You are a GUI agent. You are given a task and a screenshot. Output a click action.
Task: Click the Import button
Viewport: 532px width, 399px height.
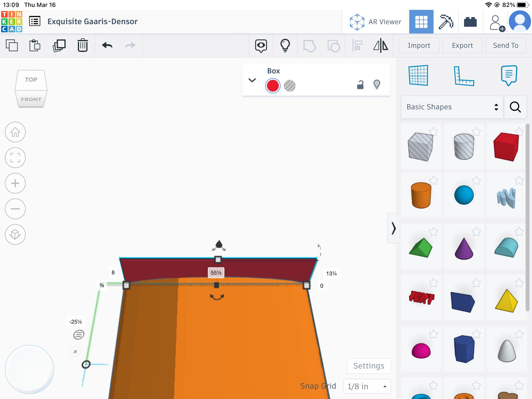[419, 46]
